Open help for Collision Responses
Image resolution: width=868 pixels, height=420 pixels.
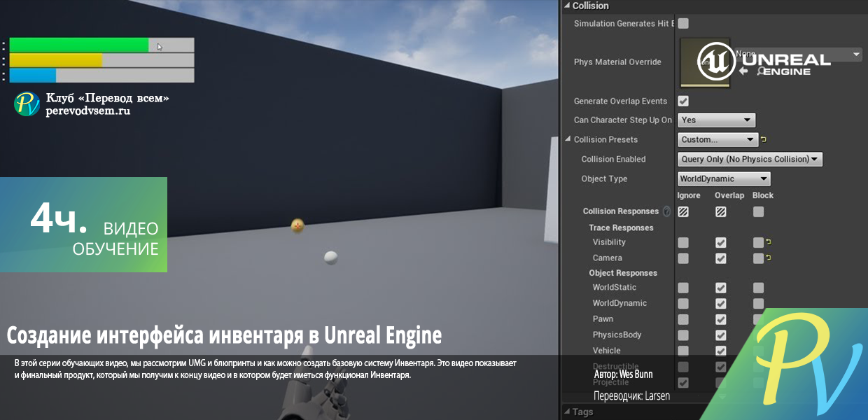(666, 211)
